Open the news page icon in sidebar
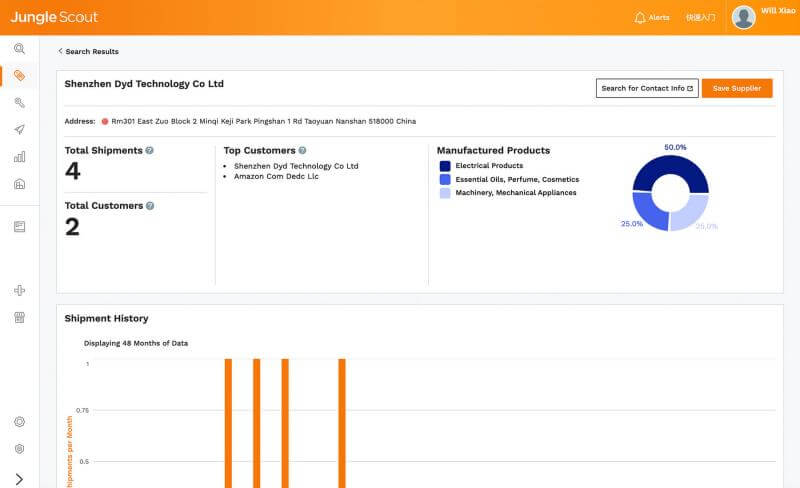 (19, 227)
